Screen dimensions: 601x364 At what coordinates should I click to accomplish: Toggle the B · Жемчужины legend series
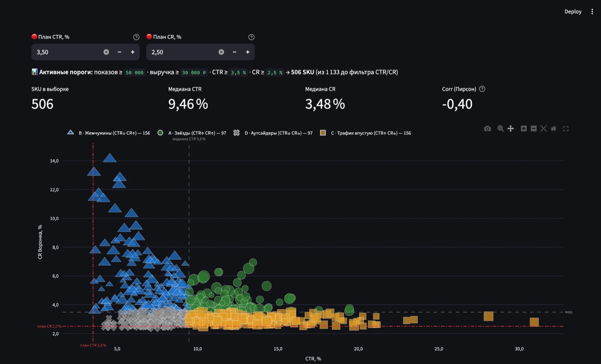point(109,133)
